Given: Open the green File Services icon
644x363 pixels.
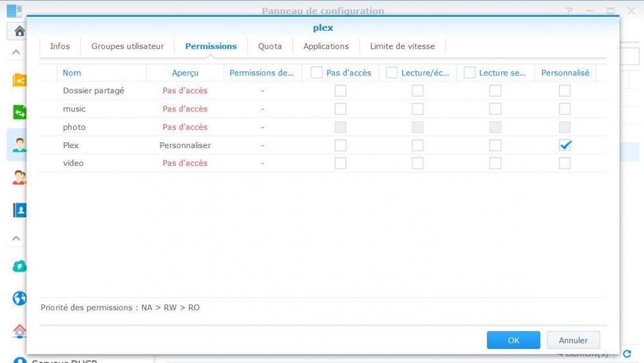Looking at the screenshot, I should pyautogui.click(x=19, y=113).
